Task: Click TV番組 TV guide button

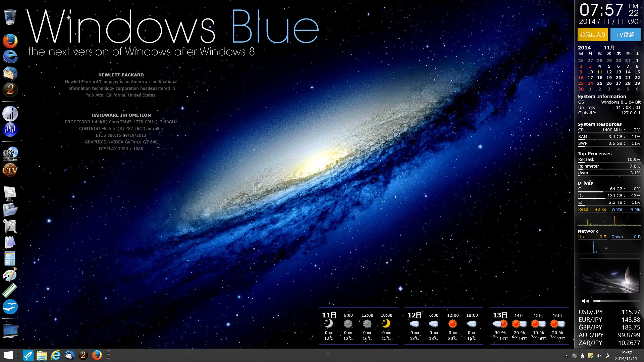Action: pyautogui.click(x=626, y=34)
